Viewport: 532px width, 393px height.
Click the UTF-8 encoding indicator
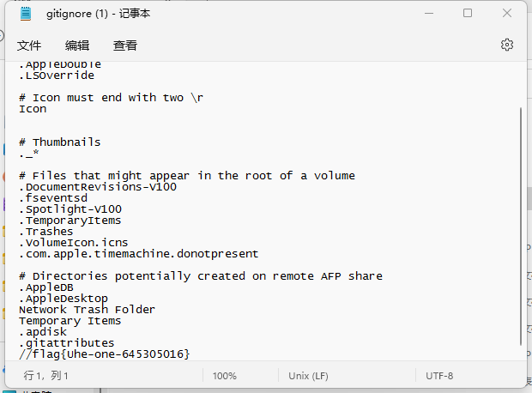click(438, 376)
